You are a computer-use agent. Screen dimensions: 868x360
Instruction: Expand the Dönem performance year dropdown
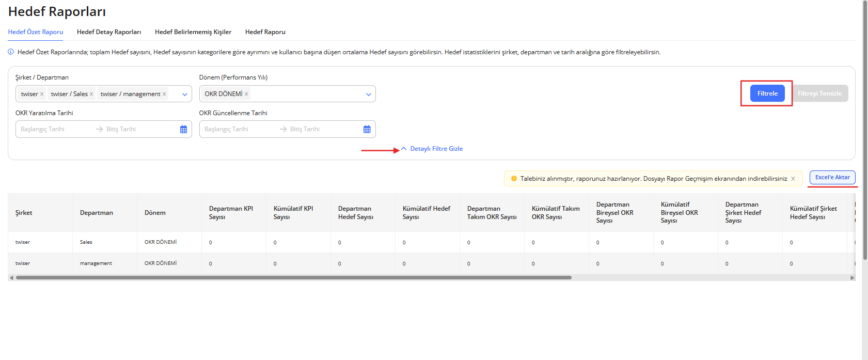pyautogui.click(x=368, y=94)
